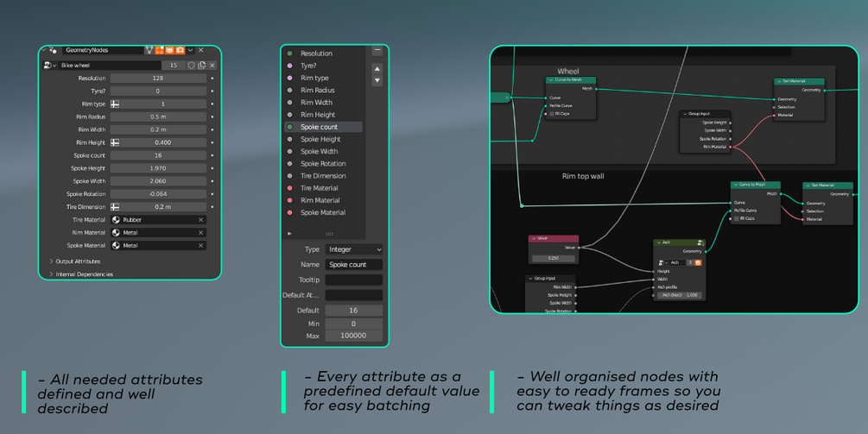Clear the Tire Material Rubber with X
Screen dimensions: 868x434
click(x=201, y=219)
